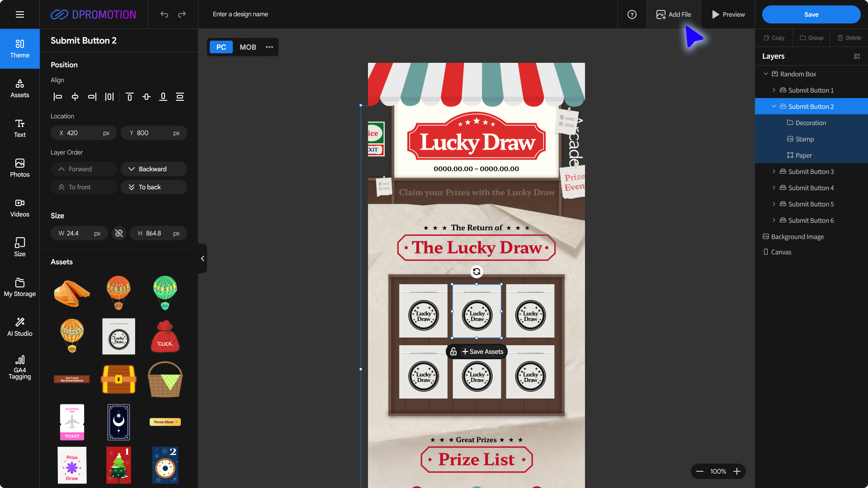Zoom in with the plus button
Screen dimensions: 868x488
(x=737, y=471)
